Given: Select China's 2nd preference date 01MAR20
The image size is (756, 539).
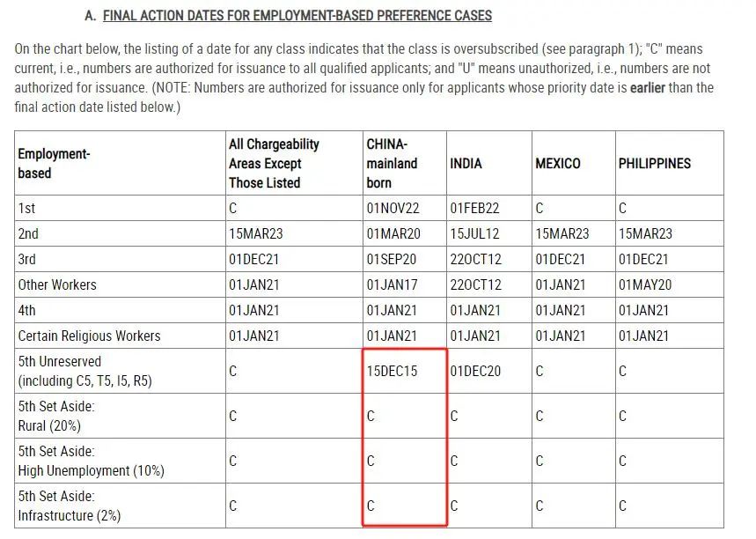Looking at the screenshot, I should (x=392, y=234).
